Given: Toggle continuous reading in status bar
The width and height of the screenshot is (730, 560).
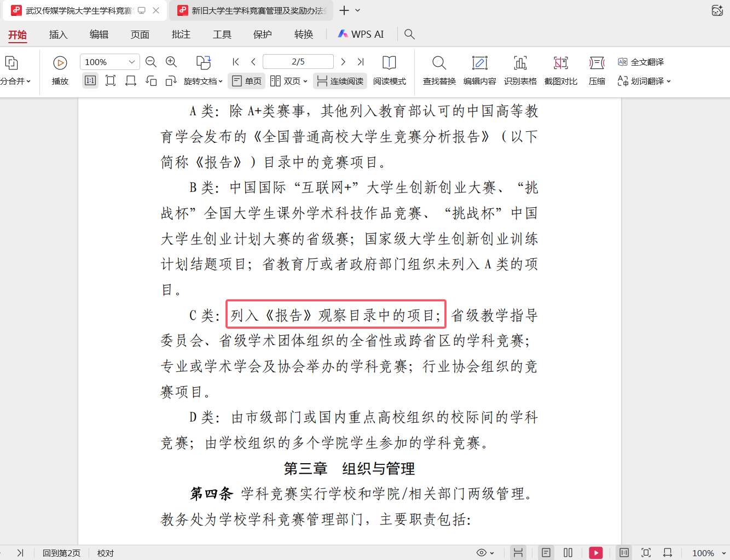Looking at the screenshot, I should tap(518, 553).
